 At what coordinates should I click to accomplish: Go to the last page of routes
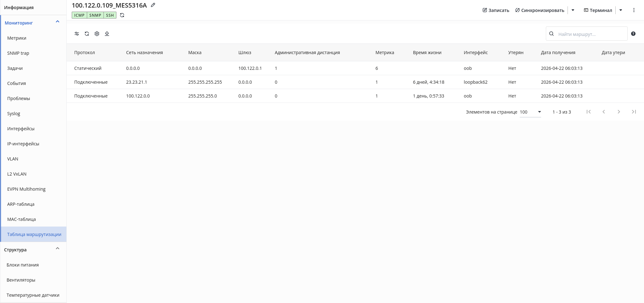pyautogui.click(x=634, y=112)
